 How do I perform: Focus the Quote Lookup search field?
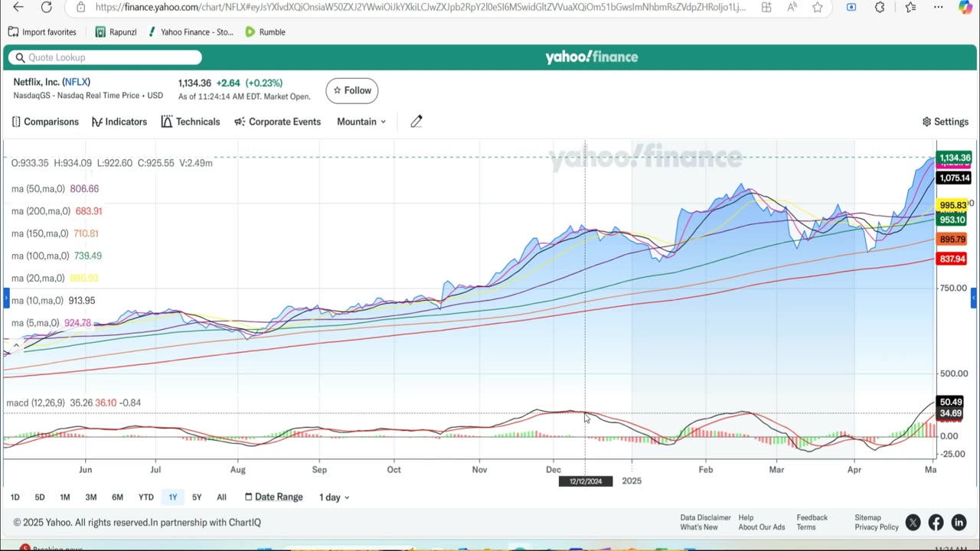pyautogui.click(x=105, y=57)
